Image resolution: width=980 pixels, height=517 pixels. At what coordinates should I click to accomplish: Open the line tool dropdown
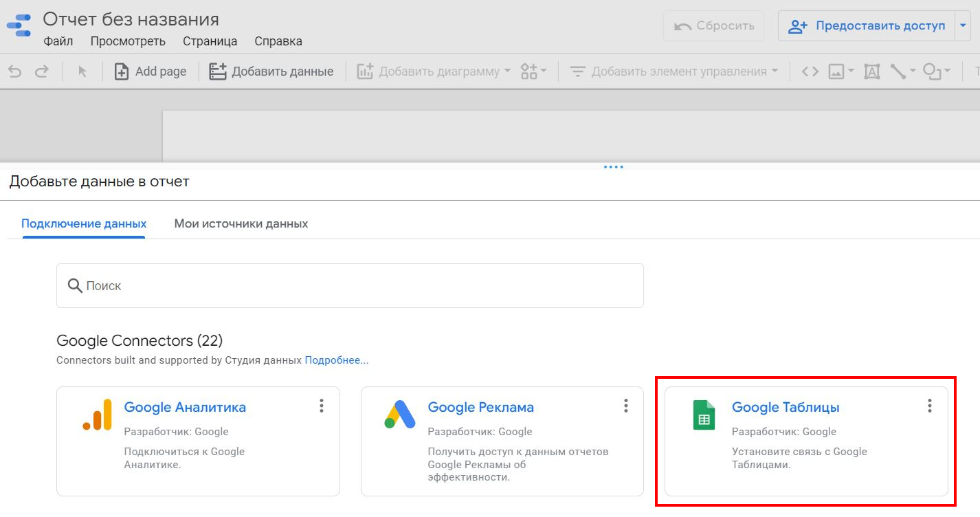(903, 71)
